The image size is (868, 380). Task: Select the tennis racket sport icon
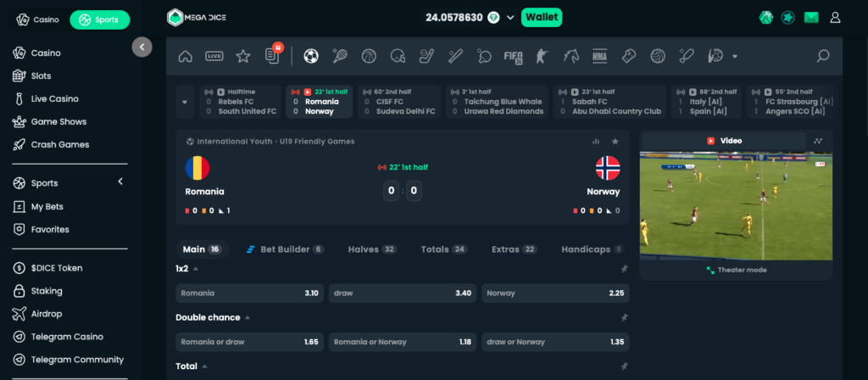click(x=339, y=56)
